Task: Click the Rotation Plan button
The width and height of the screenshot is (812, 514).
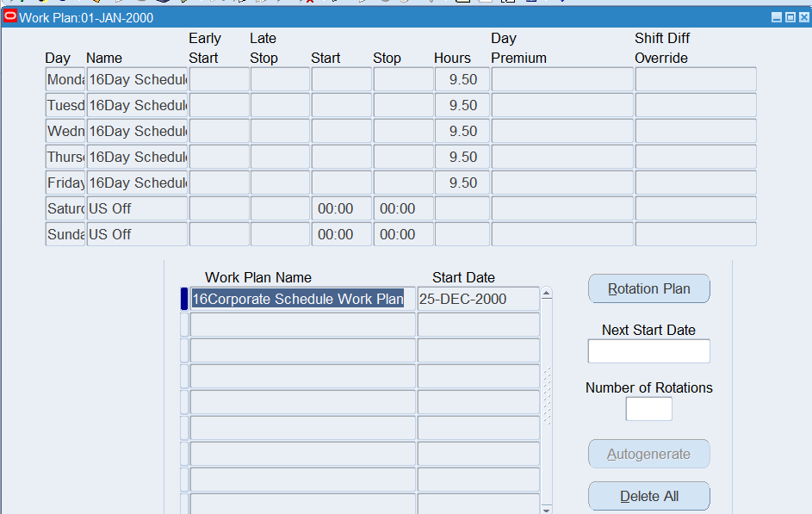Action: click(648, 289)
